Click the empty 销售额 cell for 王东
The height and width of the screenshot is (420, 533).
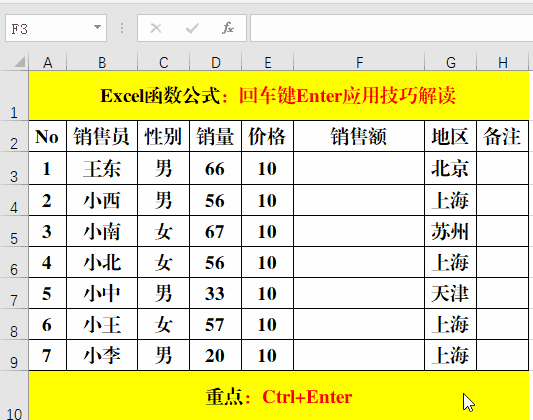pyautogui.click(x=359, y=168)
